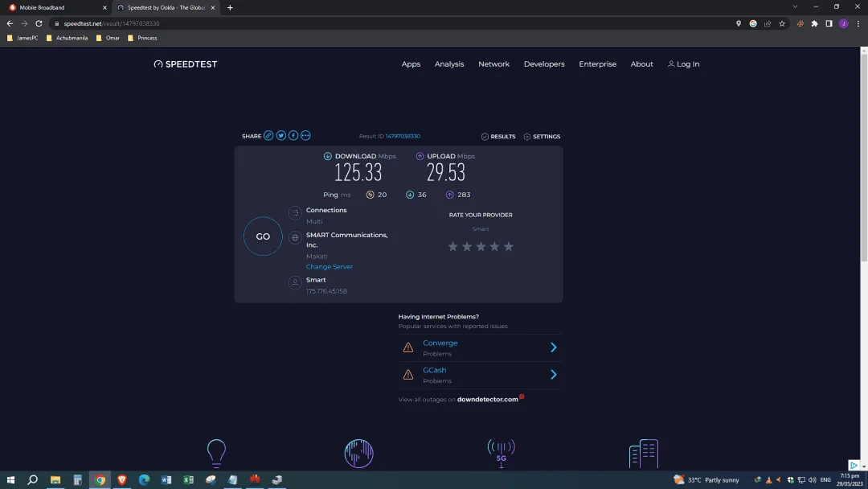Viewport: 868px width, 489px height.
Task: Open Brave browser from taskbar
Action: 122,479
